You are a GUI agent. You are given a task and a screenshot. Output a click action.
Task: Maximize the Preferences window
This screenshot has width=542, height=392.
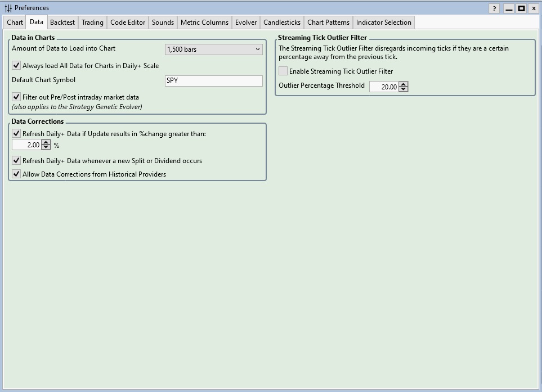[x=521, y=8]
